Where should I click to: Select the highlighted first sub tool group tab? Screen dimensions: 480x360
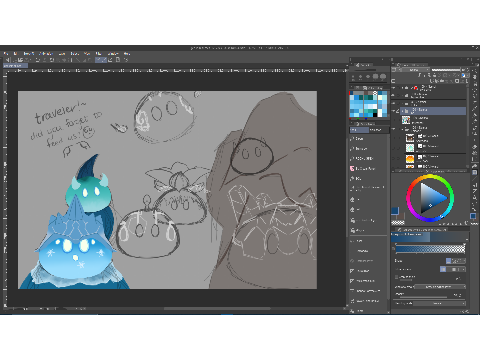pos(359,130)
